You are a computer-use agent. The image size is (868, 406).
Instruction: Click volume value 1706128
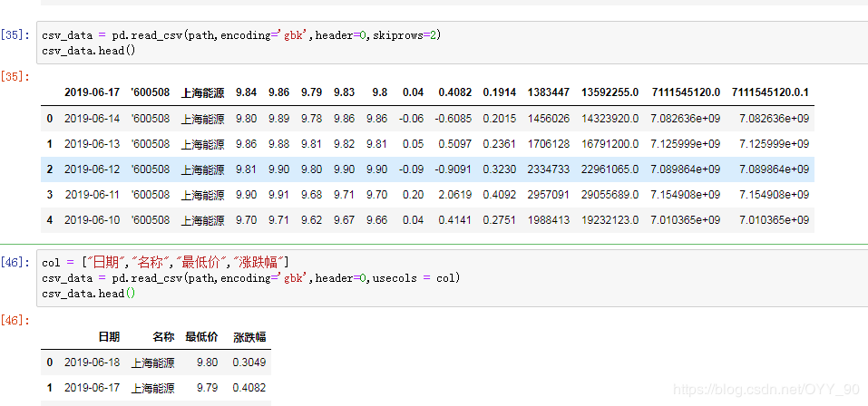[549, 144]
